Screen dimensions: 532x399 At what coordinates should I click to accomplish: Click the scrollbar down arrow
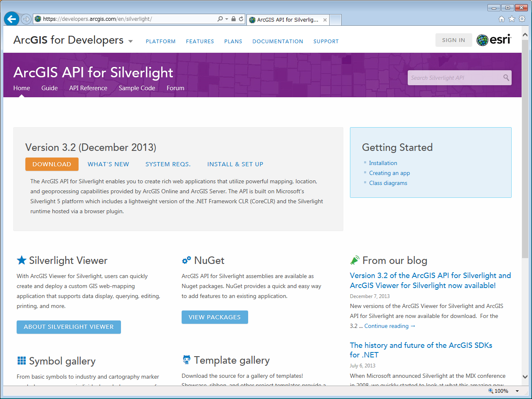click(x=525, y=377)
